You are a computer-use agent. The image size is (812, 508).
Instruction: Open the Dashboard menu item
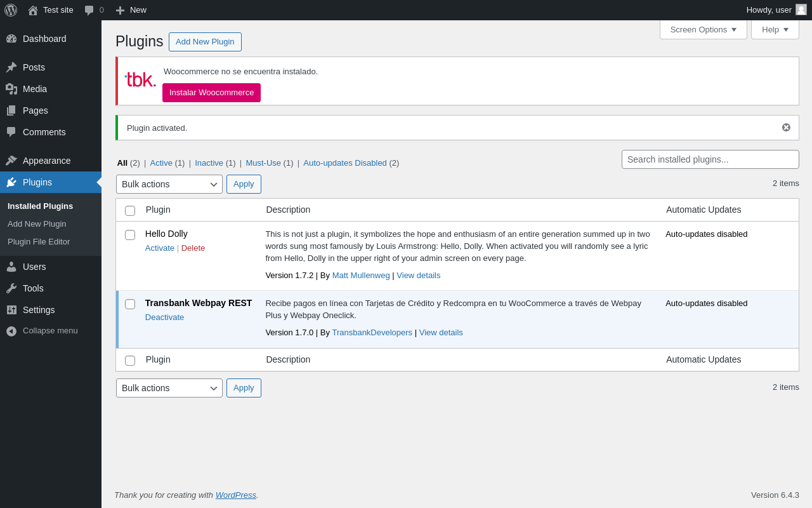[51, 39]
